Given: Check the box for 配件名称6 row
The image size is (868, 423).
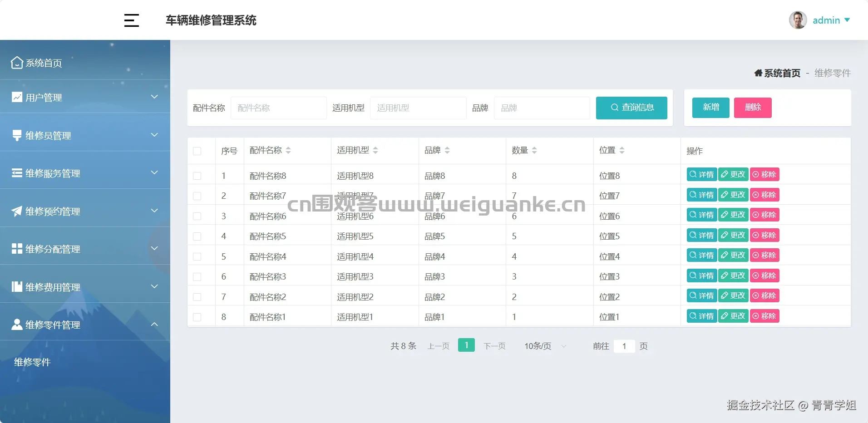Looking at the screenshot, I should tap(197, 216).
